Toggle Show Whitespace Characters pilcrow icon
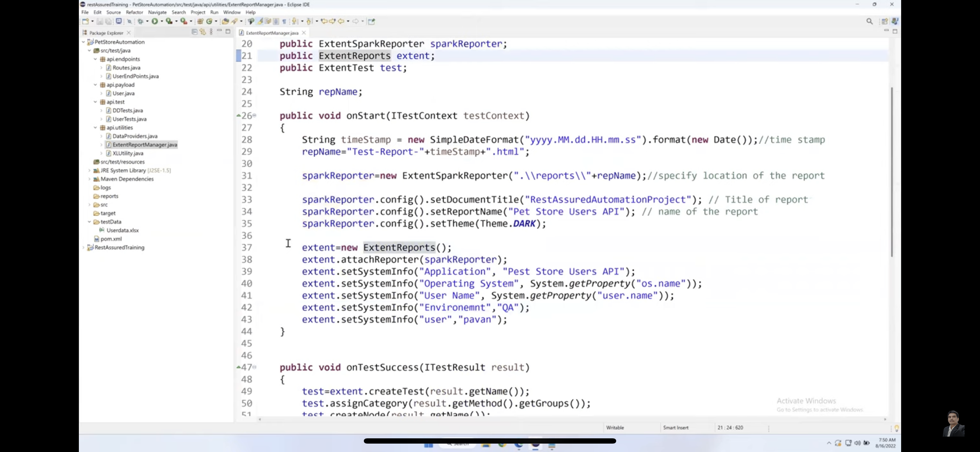The image size is (980, 452). [284, 21]
